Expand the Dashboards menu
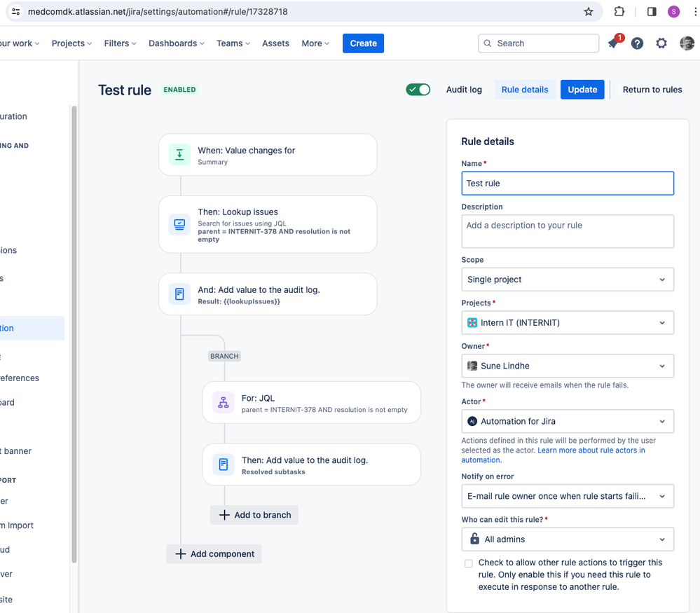The width and height of the screenshot is (700, 613). pos(177,43)
